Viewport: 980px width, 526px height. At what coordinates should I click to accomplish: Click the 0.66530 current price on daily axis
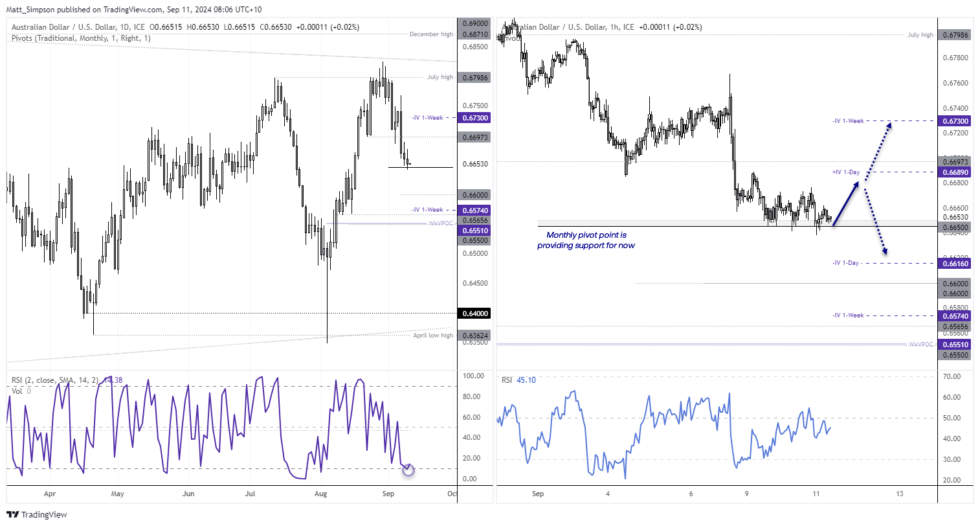(475, 165)
